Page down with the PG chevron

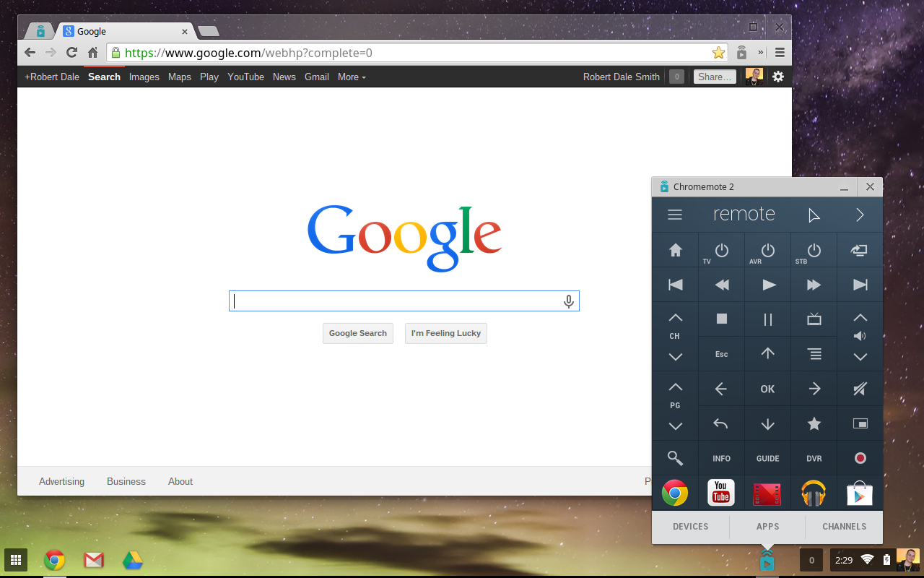675,426
